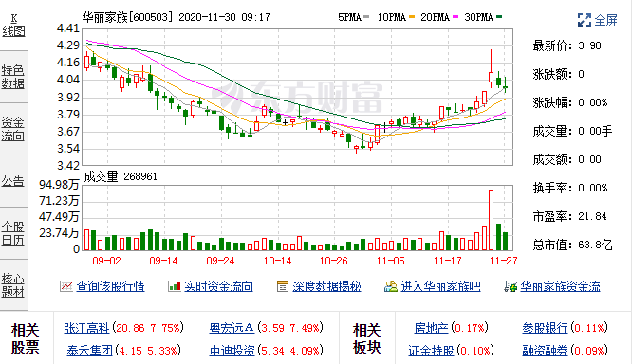Click the 相关板块 heading
632x364 pixels.
coord(367,338)
